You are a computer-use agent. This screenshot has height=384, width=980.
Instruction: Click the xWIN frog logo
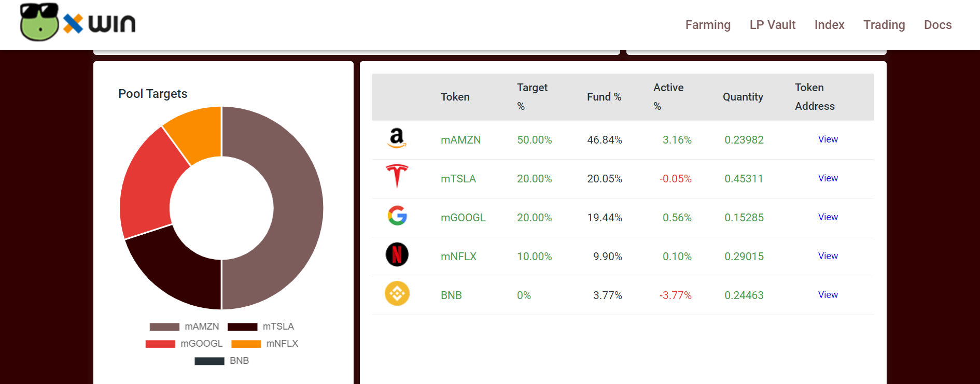(78, 22)
